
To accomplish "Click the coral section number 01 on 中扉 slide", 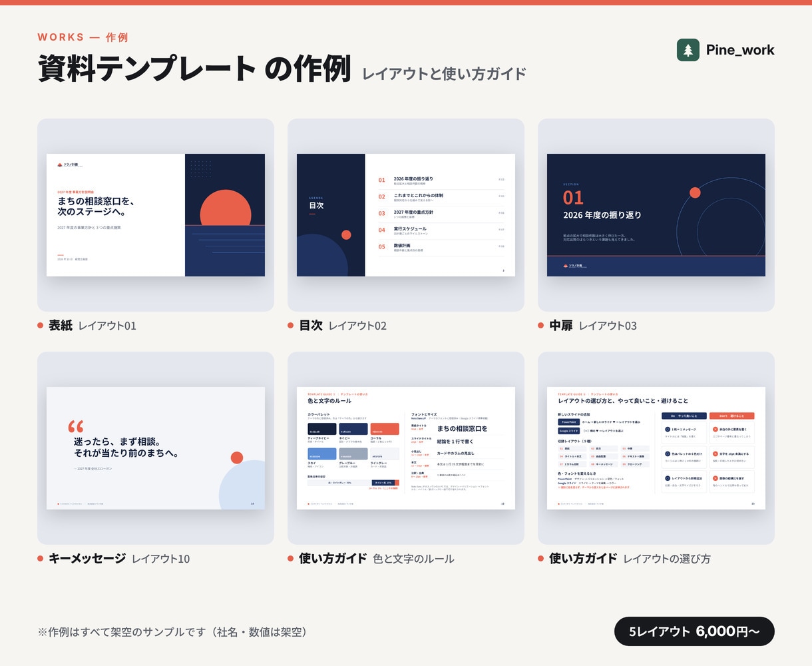I will [x=573, y=197].
